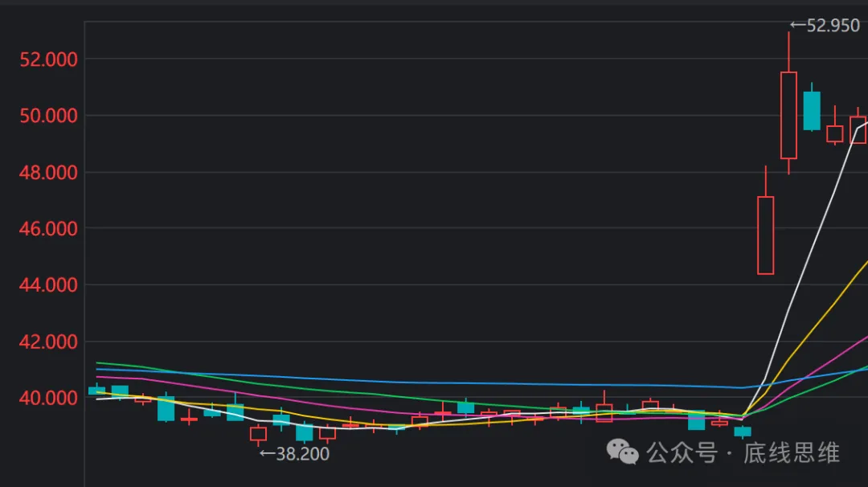
Task: Click the WeChat logo in the watermark
Action: coord(623,452)
